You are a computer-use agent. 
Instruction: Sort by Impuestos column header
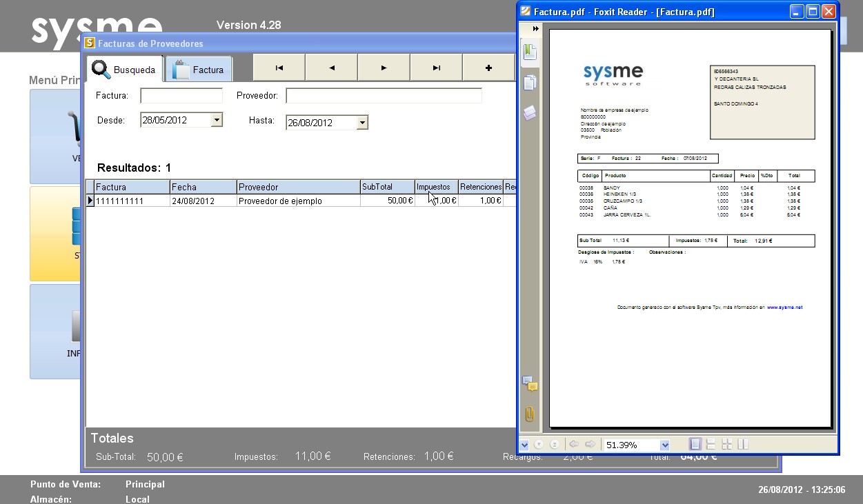click(x=437, y=187)
